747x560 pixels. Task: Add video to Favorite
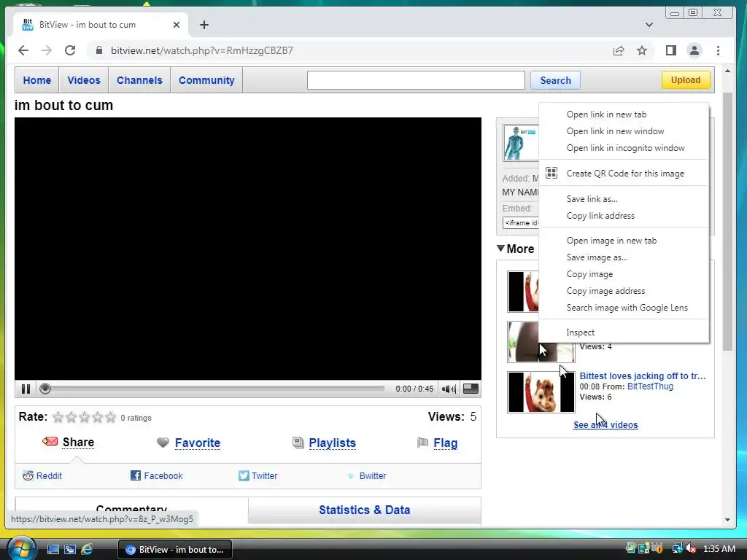(197, 443)
